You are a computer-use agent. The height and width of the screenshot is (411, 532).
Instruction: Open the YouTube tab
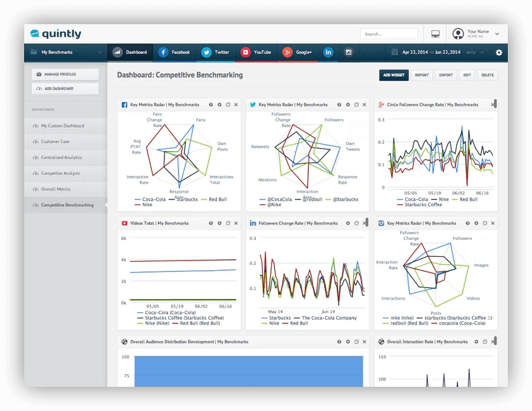[x=256, y=52]
